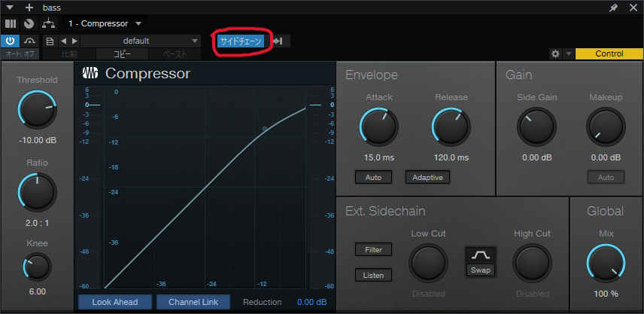Open the preset file document icon
Image resolution: width=644 pixels, height=314 pixels.
point(50,41)
